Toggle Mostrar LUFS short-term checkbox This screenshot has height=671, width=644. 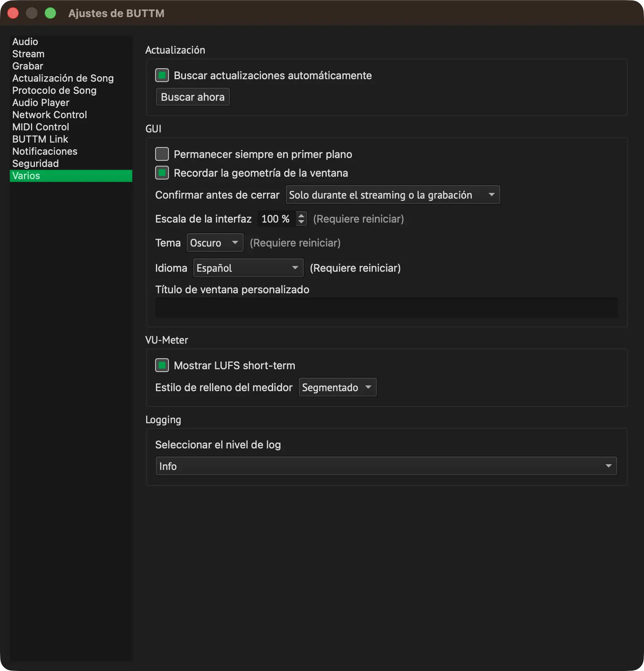click(x=162, y=366)
